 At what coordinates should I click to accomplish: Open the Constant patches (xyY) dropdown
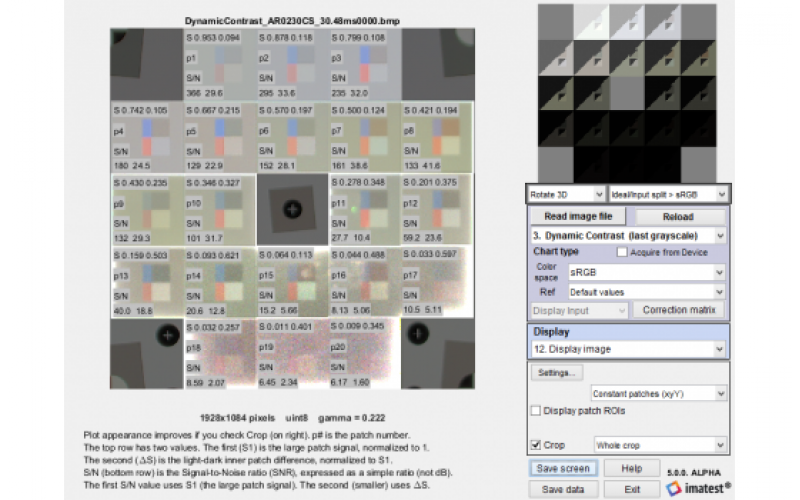pyautogui.click(x=657, y=394)
